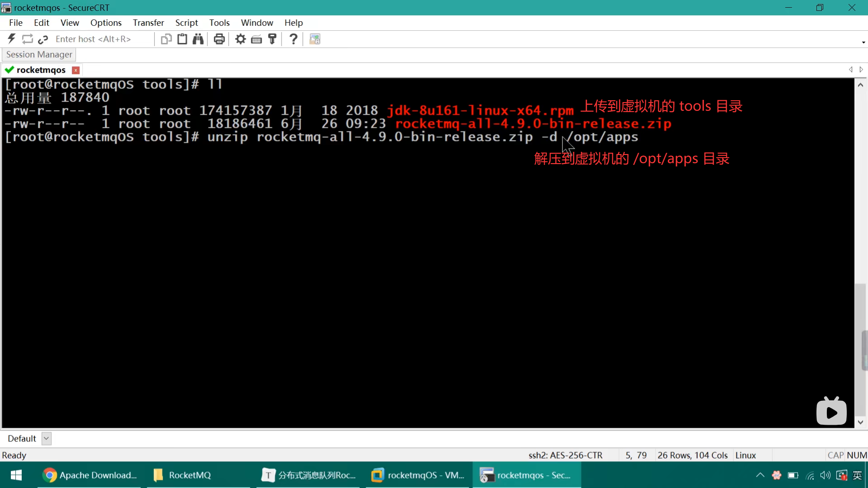The image size is (868, 488).
Task: Close the rocketmqos session tab
Action: pos(76,70)
